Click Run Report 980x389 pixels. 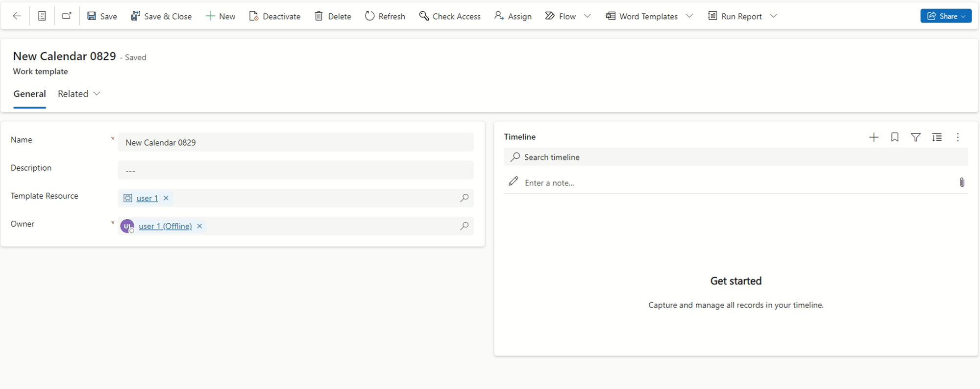pyautogui.click(x=735, y=16)
